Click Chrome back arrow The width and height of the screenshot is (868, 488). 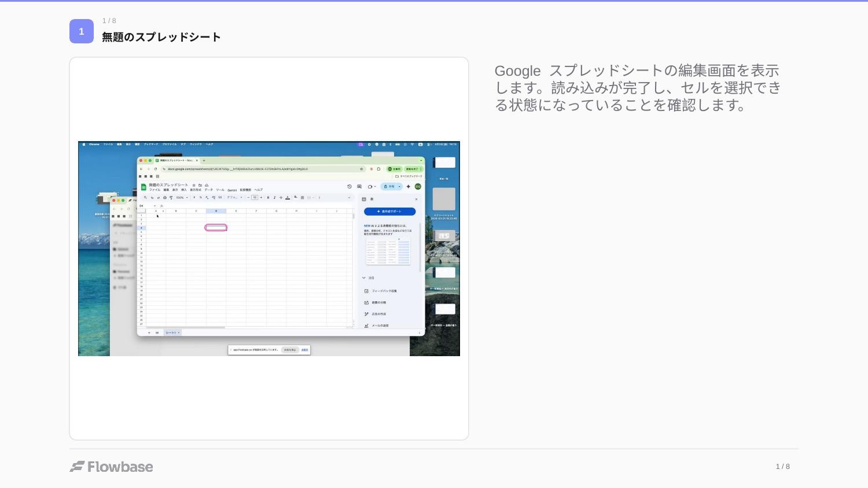coord(141,169)
